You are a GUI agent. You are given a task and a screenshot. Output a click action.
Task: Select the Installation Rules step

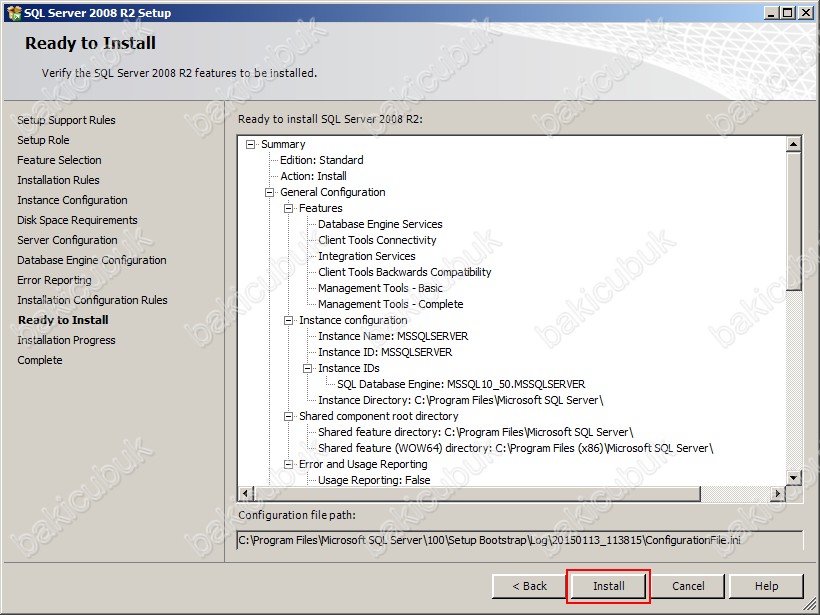point(58,180)
